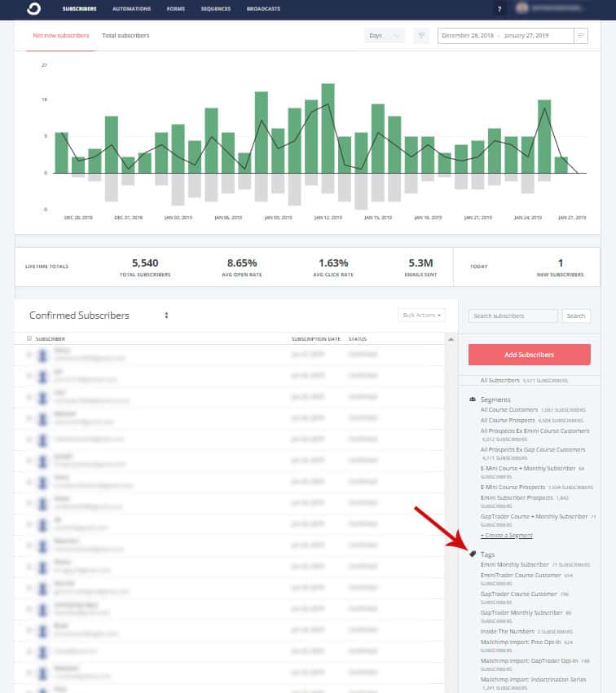Viewport: 616px width, 693px height.
Task: Click the Tags label icon
Action: click(x=473, y=554)
